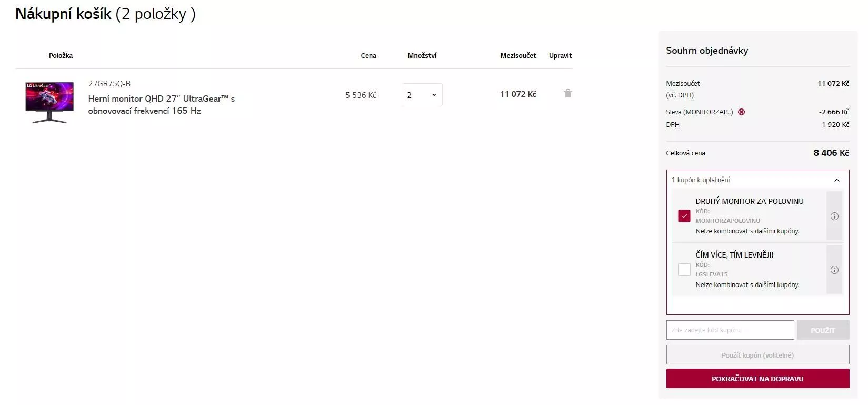Viewport: 868px width, 405px height.
Task: Show info for ČÍM VÍCE, TÍM LEVNĚJI coupon
Action: 834,270
